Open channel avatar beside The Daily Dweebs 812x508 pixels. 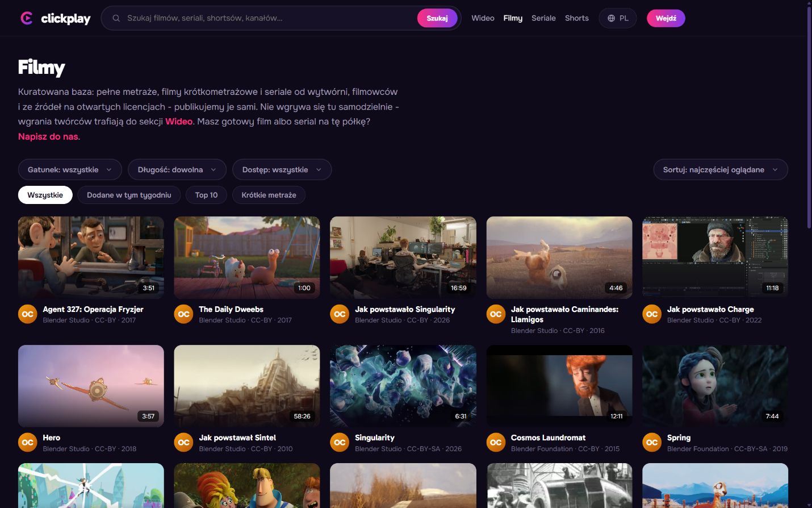[183, 314]
